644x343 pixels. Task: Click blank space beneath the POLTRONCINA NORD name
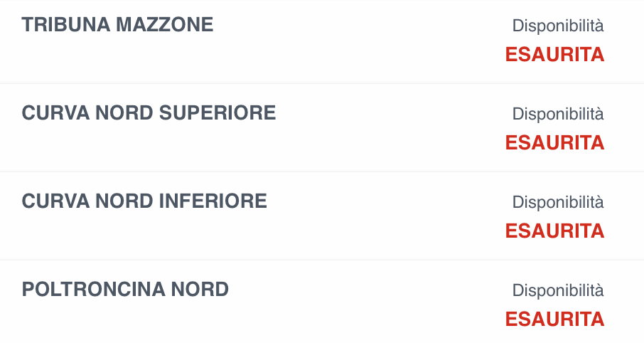[125, 320]
